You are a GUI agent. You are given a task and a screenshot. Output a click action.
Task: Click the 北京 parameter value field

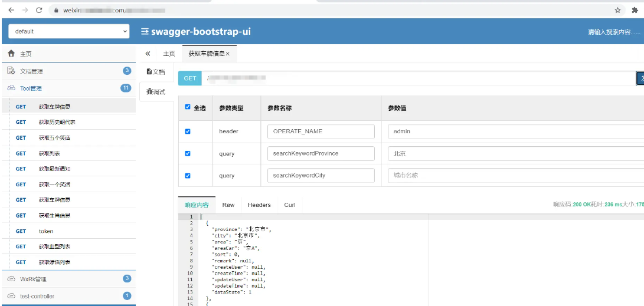coord(516,153)
